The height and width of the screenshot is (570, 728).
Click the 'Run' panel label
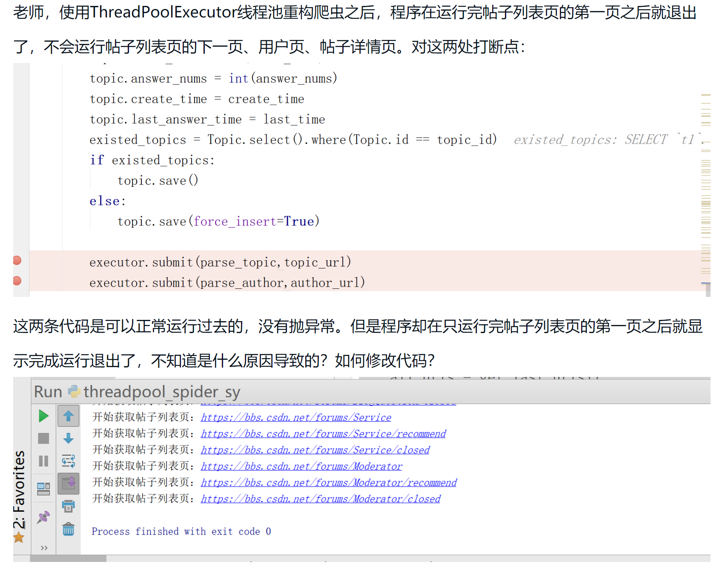(48, 392)
